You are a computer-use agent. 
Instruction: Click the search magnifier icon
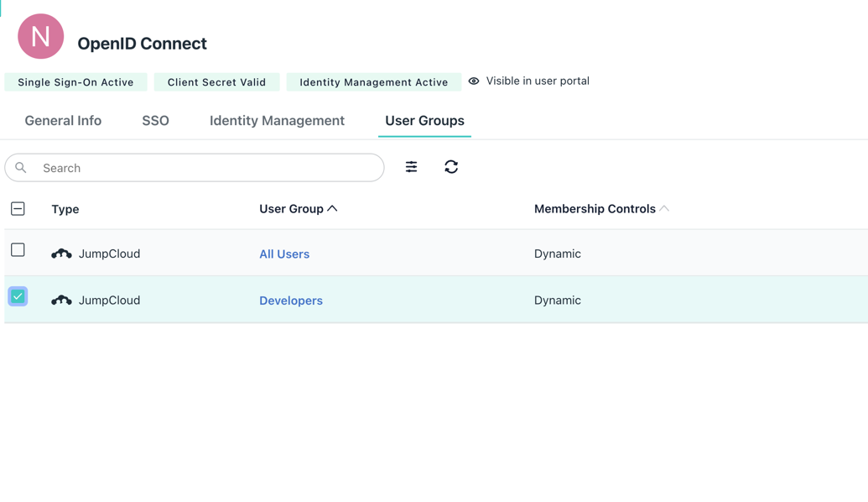pos(20,167)
